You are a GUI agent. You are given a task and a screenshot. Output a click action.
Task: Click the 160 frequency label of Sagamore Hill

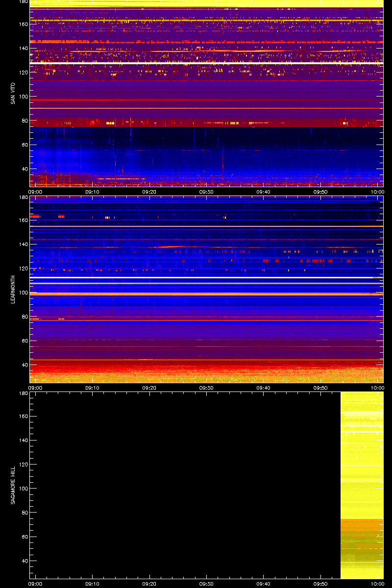click(23, 416)
